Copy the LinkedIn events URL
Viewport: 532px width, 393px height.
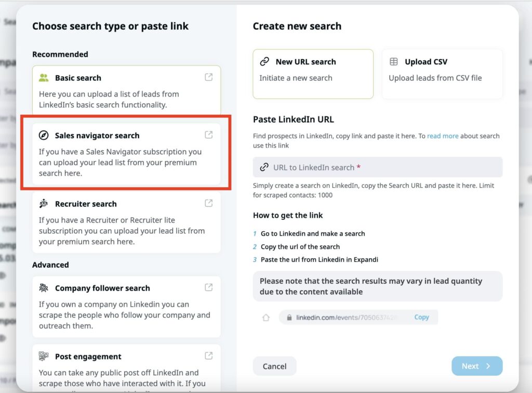422,317
